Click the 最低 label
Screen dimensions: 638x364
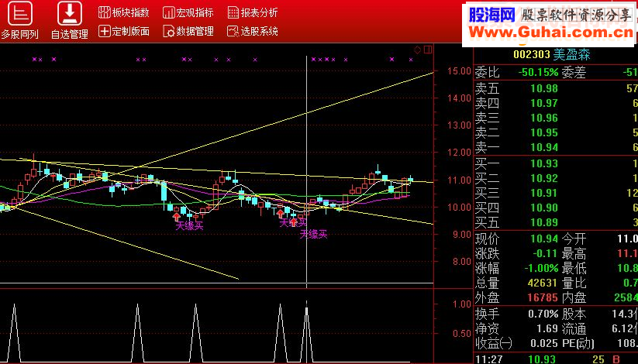coord(574,269)
